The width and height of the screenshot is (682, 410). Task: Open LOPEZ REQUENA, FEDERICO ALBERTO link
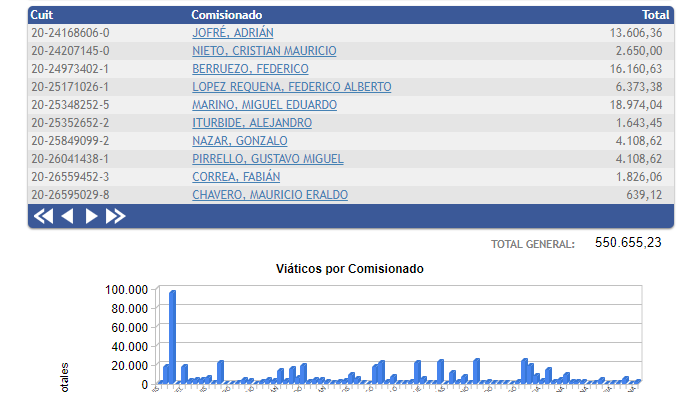coord(291,87)
